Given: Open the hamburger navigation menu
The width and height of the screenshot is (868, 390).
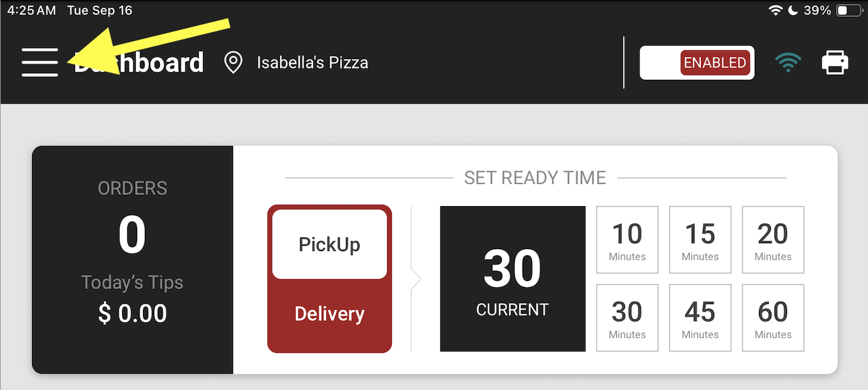Looking at the screenshot, I should 40,63.
